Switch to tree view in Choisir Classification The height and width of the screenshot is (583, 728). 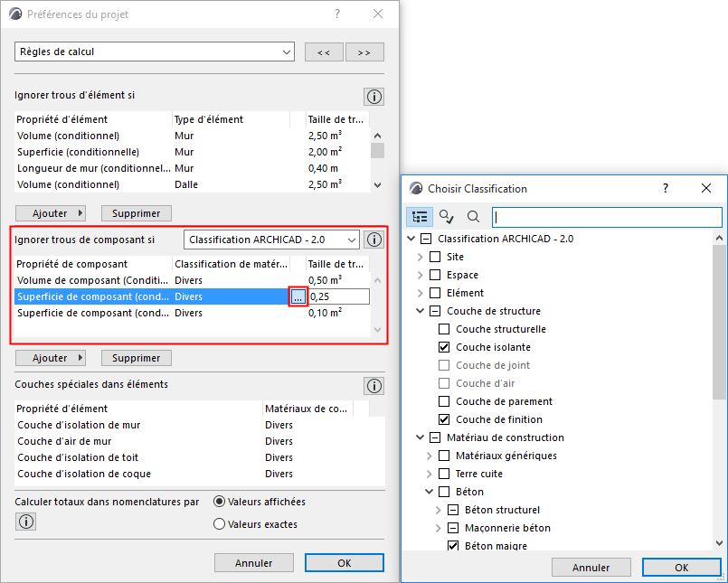(420, 217)
